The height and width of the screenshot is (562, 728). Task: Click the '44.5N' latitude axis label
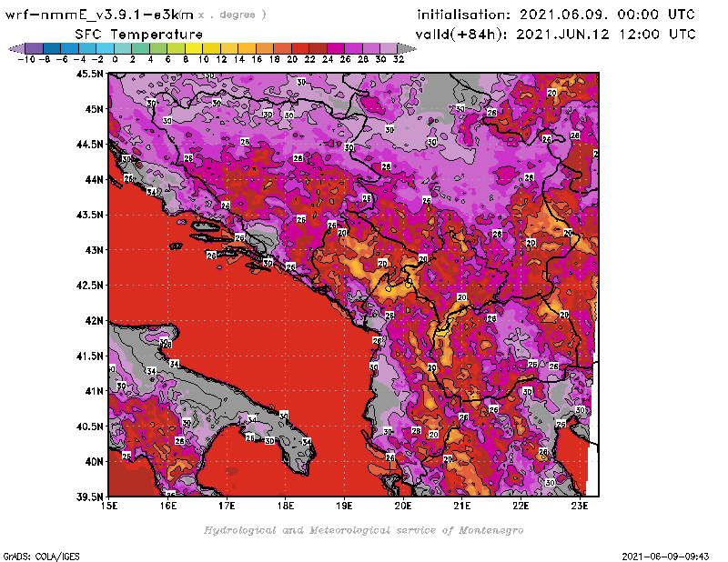tap(89, 145)
